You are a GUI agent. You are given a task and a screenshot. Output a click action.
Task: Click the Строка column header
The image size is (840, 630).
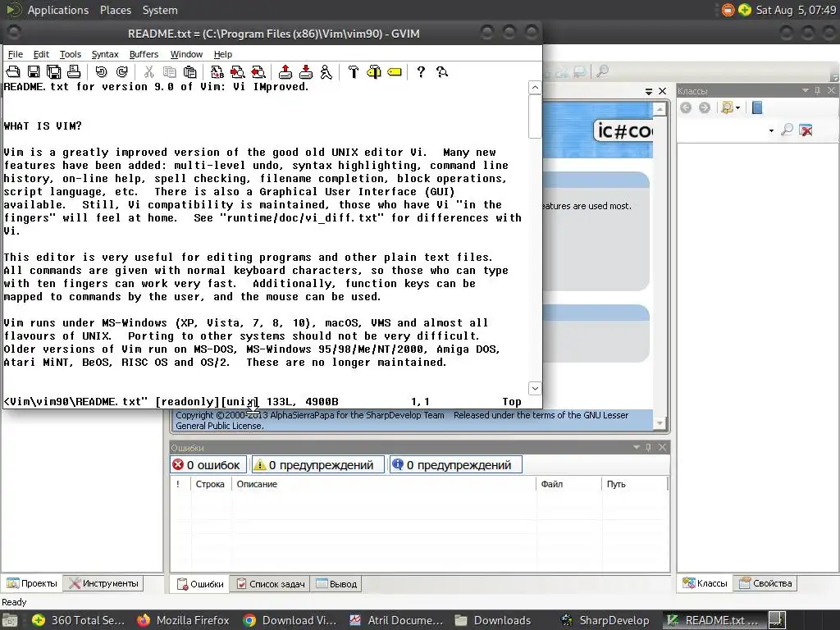210,484
